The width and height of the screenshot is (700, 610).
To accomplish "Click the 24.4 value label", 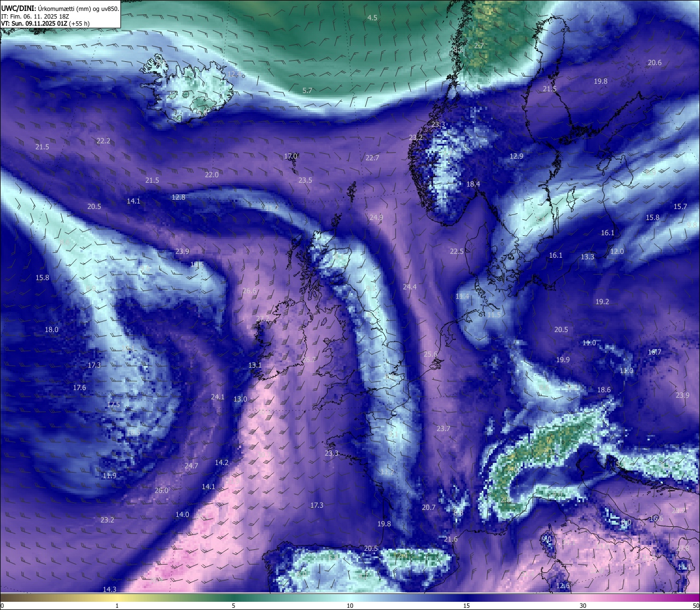I will [410, 287].
